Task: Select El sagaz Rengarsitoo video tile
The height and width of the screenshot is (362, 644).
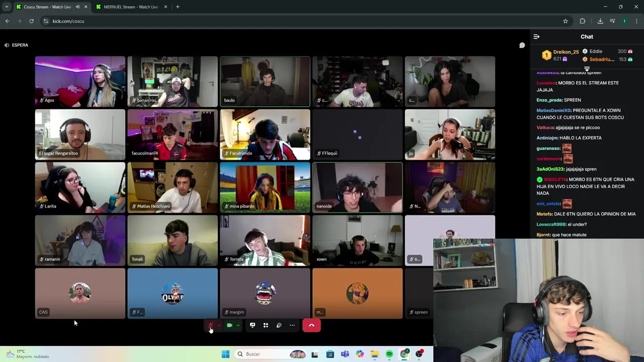Action: click(80, 134)
